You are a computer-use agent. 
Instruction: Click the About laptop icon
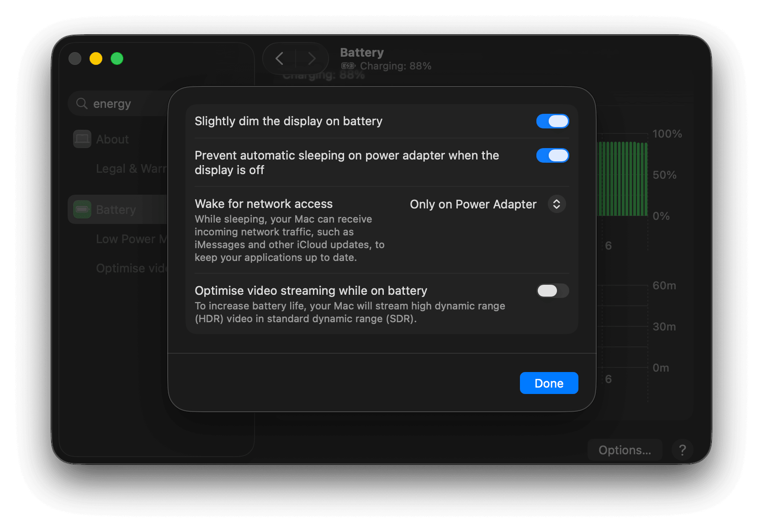(x=82, y=139)
